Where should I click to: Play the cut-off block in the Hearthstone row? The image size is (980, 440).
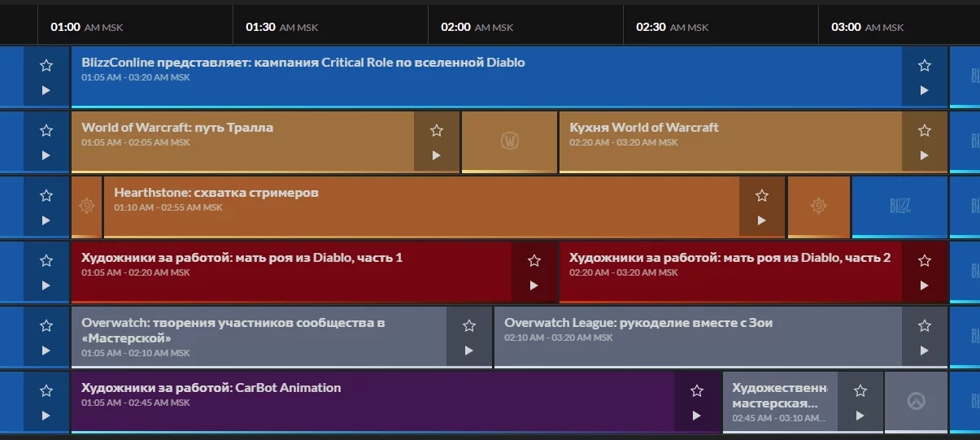click(46, 220)
